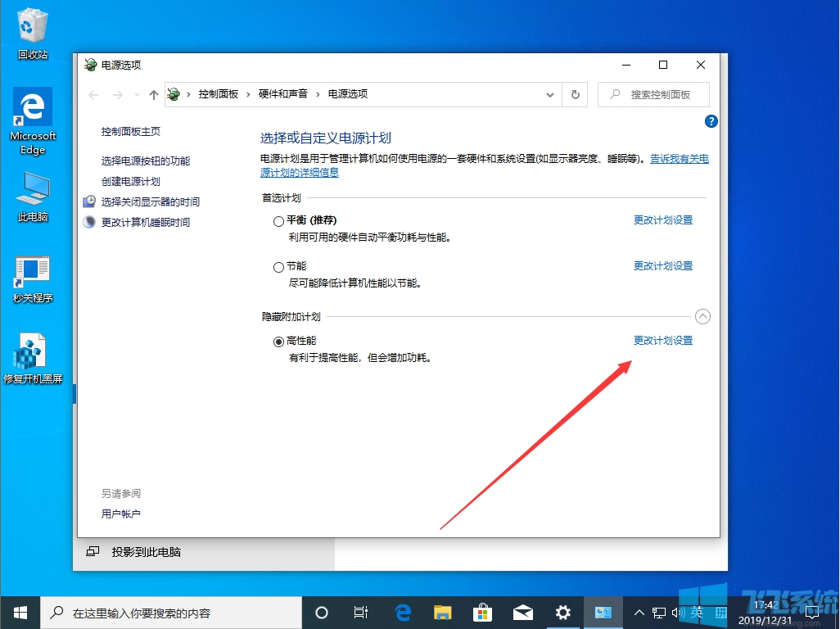Open the help question mark icon
The width and height of the screenshot is (840, 629).
(711, 121)
